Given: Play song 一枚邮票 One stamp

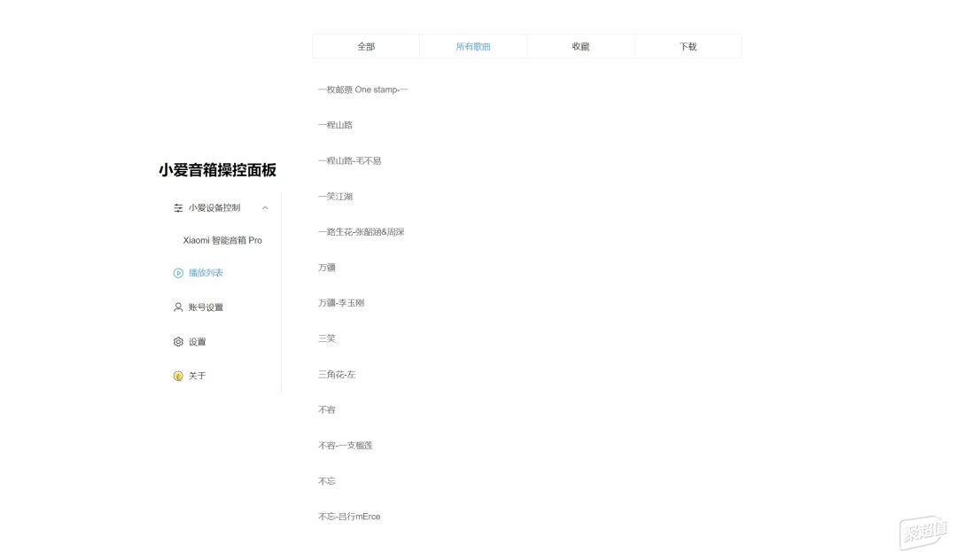Looking at the screenshot, I should coord(362,89).
